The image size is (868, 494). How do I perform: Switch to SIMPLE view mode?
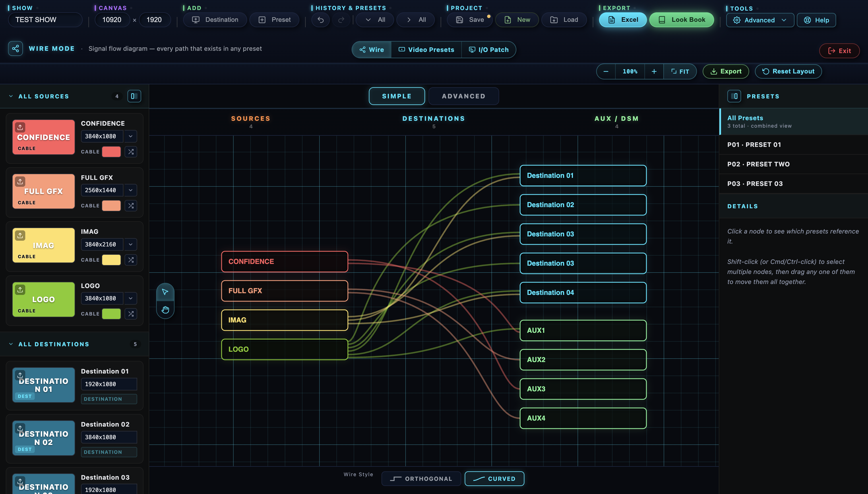(396, 96)
